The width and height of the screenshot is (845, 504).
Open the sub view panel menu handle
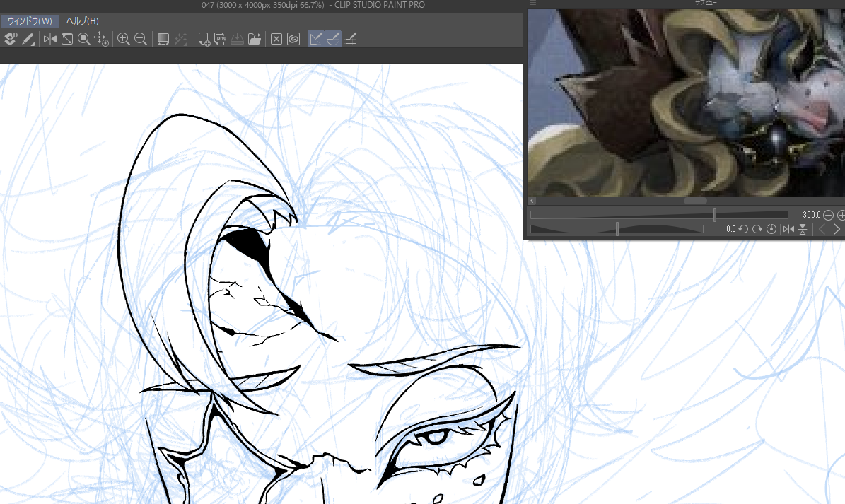(x=532, y=4)
